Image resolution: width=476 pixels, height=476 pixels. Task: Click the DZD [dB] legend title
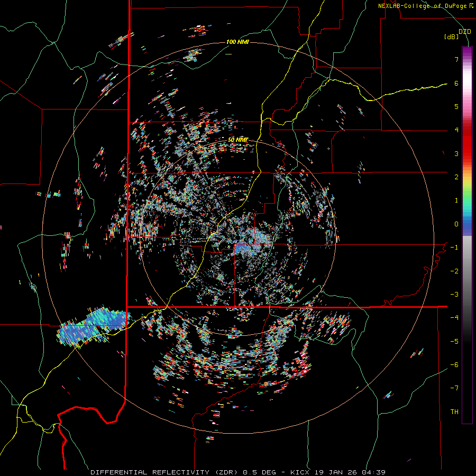[457, 34]
